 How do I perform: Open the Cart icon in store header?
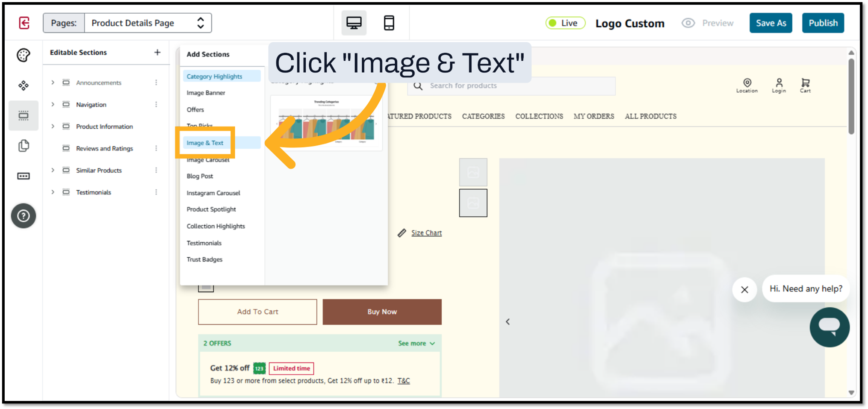click(x=805, y=85)
